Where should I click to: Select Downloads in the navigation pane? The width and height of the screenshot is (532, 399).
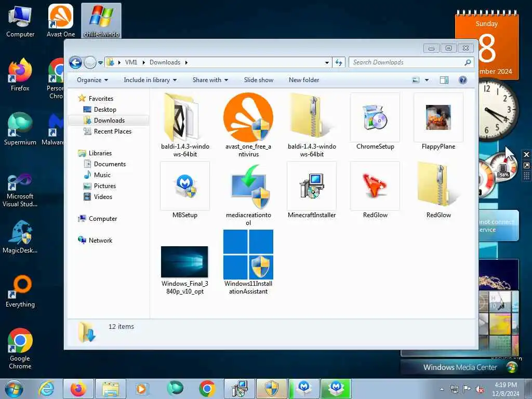pos(109,121)
